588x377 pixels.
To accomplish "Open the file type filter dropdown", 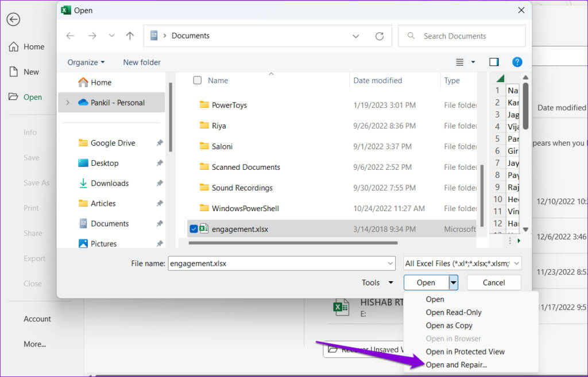I will click(462, 263).
